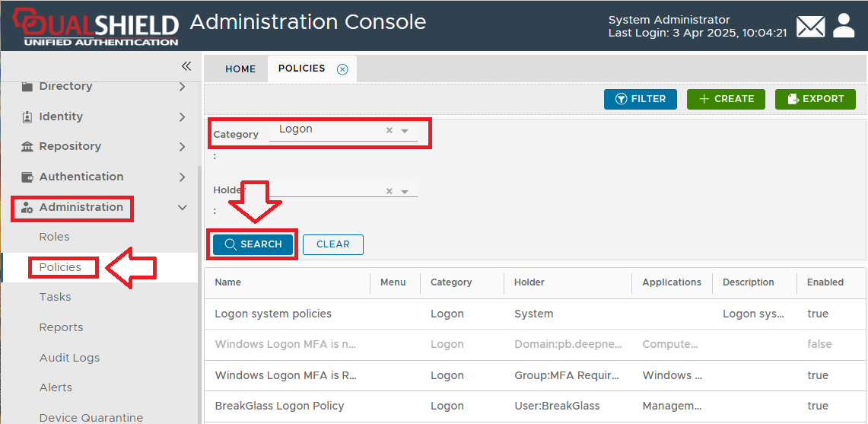The height and width of the screenshot is (424, 868).
Task: Click the user profile icon
Action: point(844,26)
